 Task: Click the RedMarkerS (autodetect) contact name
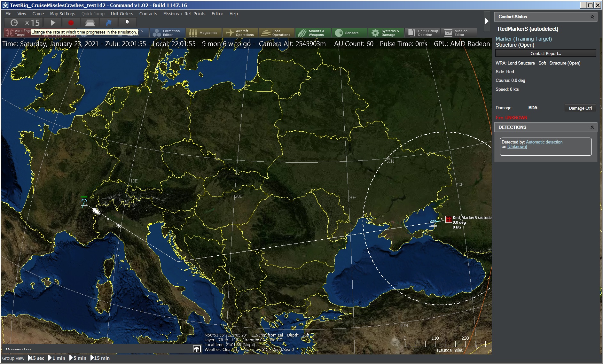pos(528,29)
